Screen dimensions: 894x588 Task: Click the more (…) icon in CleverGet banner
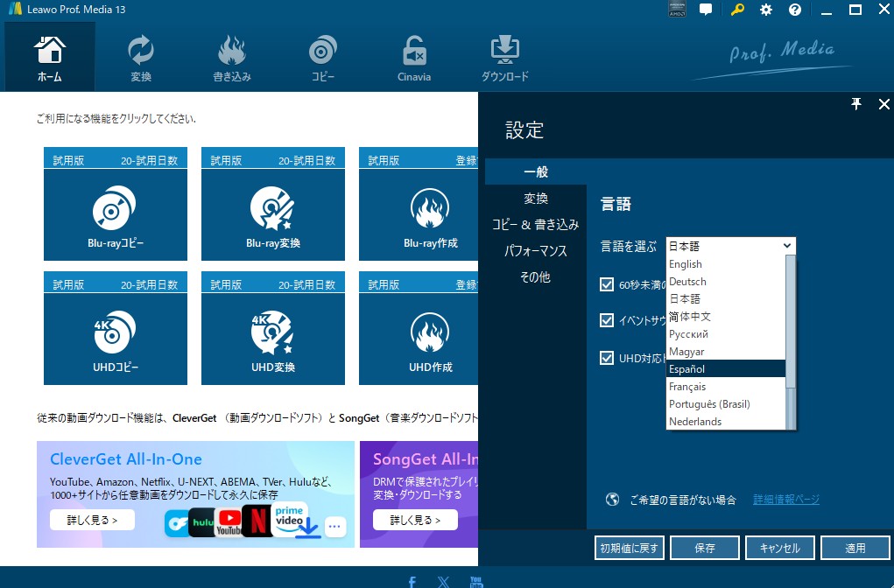(334, 527)
